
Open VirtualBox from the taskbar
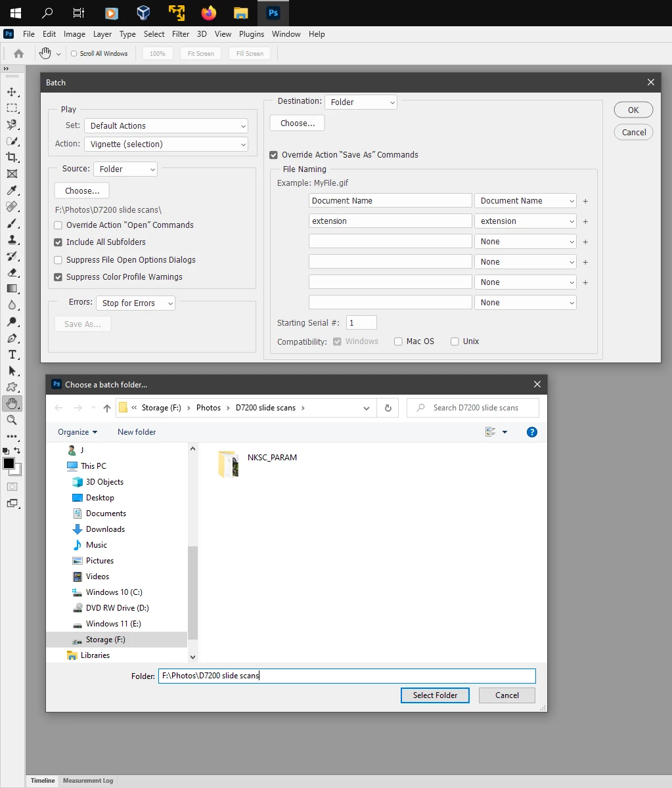(143, 12)
